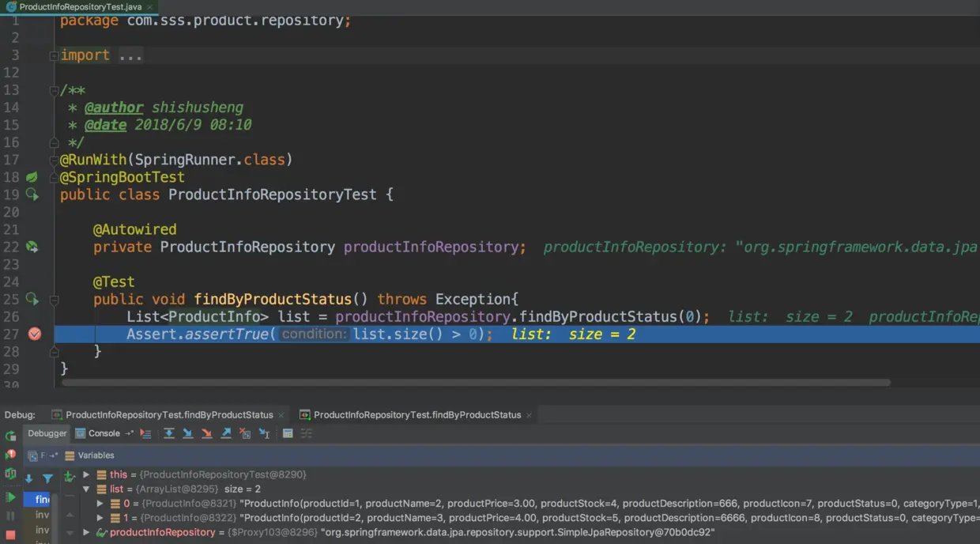Click the 'this' variable name
The width and height of the screenshot is (980, 544).
click(119, 474)
